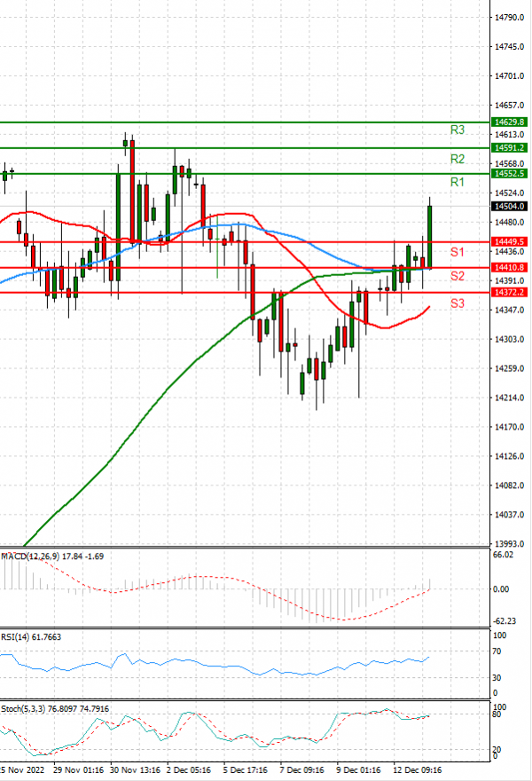Click the 29 Nov 01:16 time label
This screenshot has width=532, height=781.
click(78, 770)
